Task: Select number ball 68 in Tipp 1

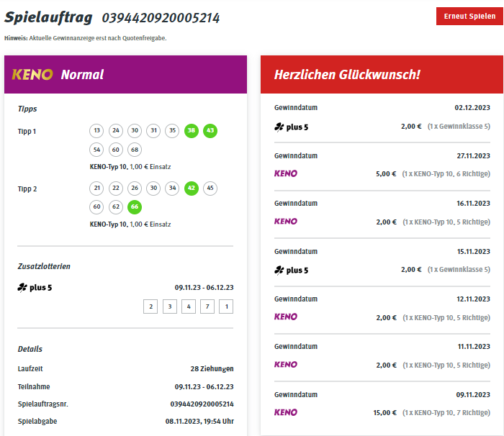Action: click(135, 150)
